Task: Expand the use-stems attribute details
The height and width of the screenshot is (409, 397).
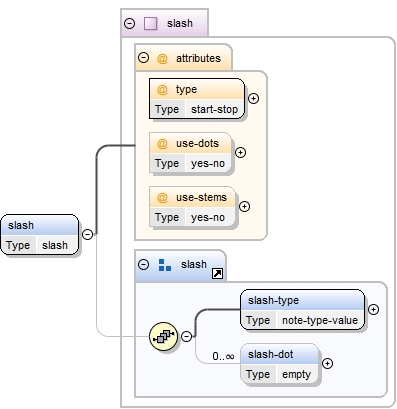Action: point(244,206)
